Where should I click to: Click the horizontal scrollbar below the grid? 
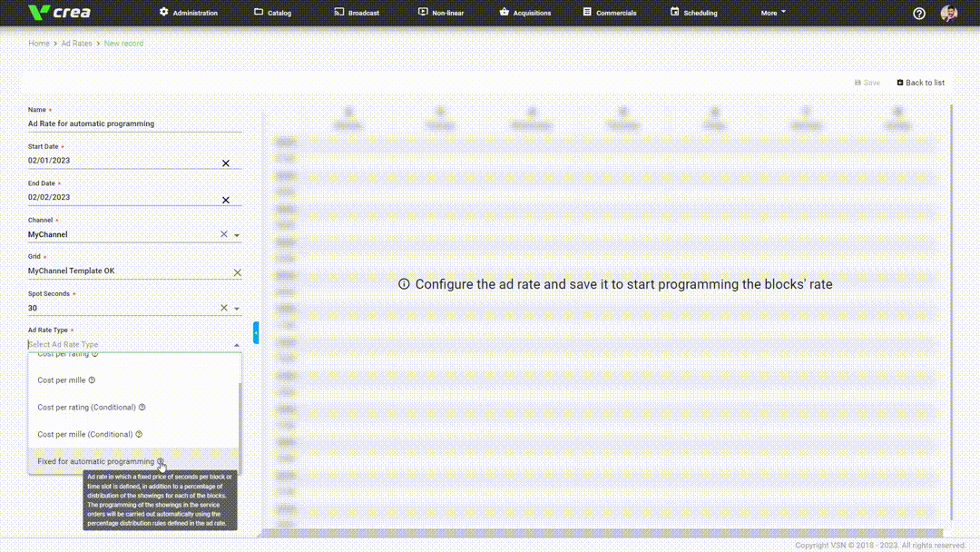602,533
